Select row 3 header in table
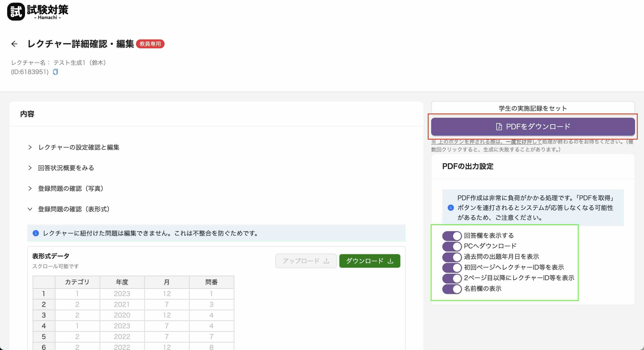 point(44,315)
